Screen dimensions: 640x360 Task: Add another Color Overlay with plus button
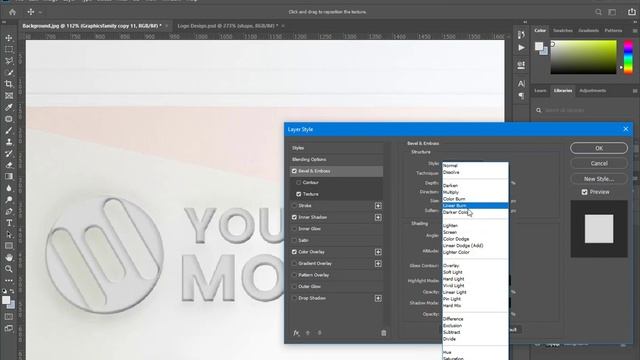(x=378, y=252)
